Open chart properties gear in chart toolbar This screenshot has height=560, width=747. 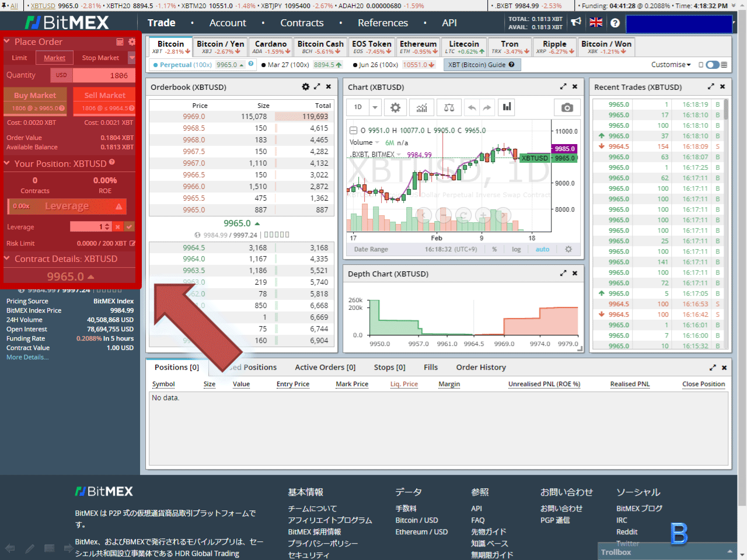pyautogui.click(x=396, y=107)
